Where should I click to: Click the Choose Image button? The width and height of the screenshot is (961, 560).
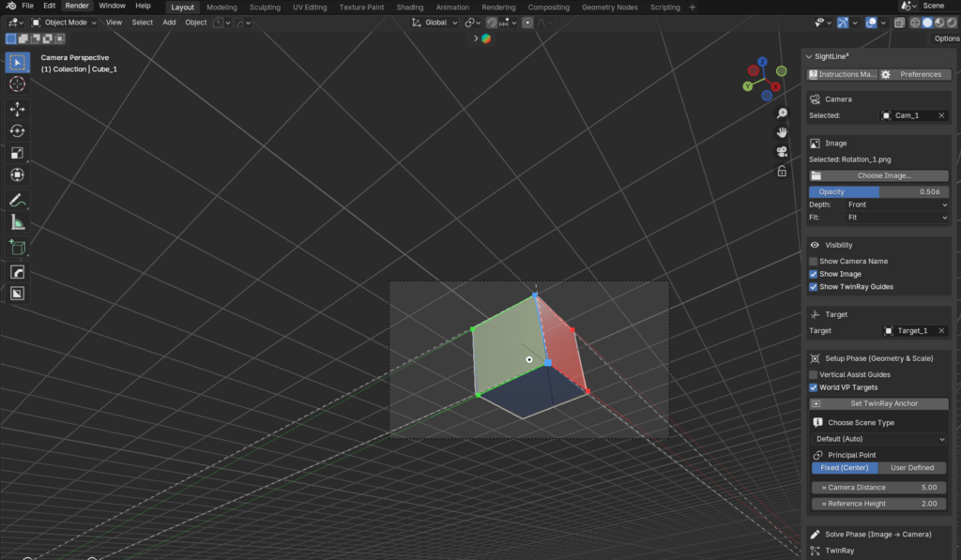pos(878,175)
